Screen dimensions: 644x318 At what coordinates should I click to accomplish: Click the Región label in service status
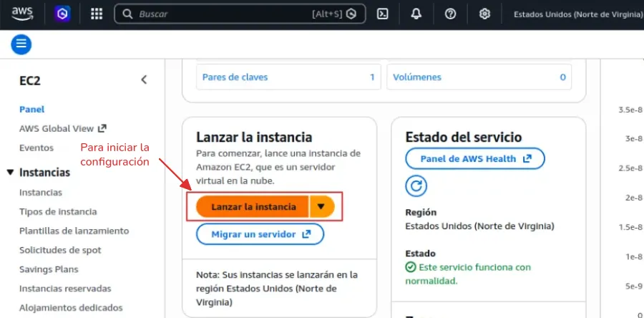pos(421,213)
